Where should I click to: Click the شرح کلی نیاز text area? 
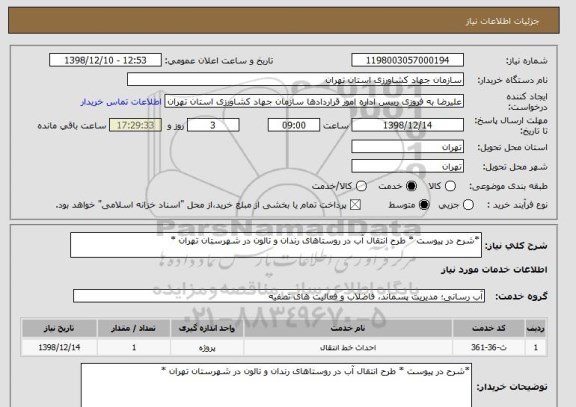click(x=276, y=245)
